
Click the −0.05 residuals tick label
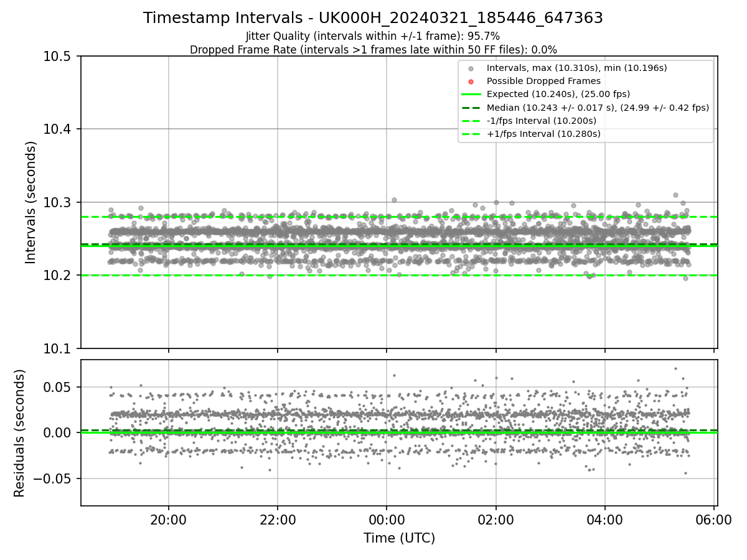coord(54,479)
